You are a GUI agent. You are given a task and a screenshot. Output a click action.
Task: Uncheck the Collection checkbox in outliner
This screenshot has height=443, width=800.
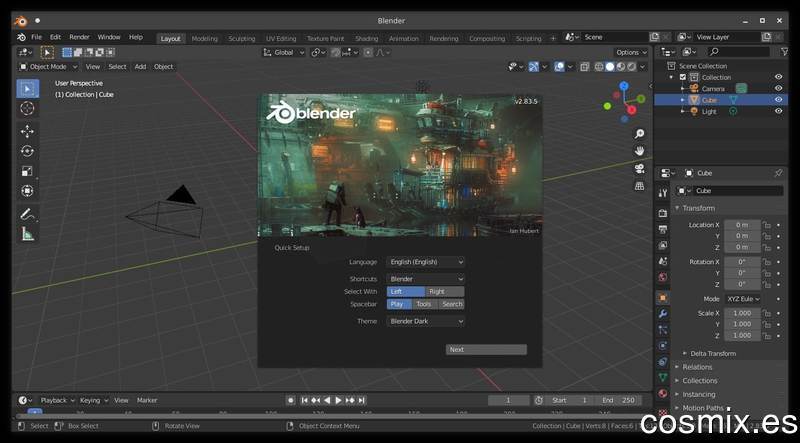pos(683,77)
